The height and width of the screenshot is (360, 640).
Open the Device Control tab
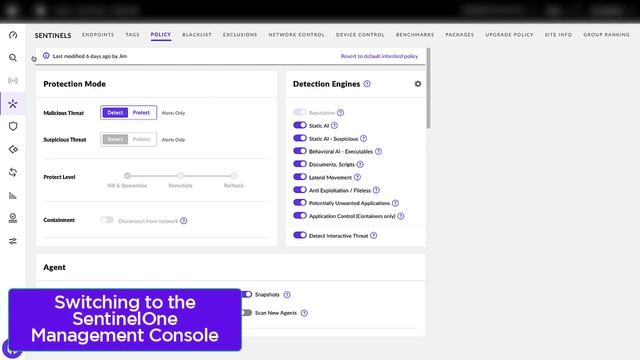coord(360,35)
